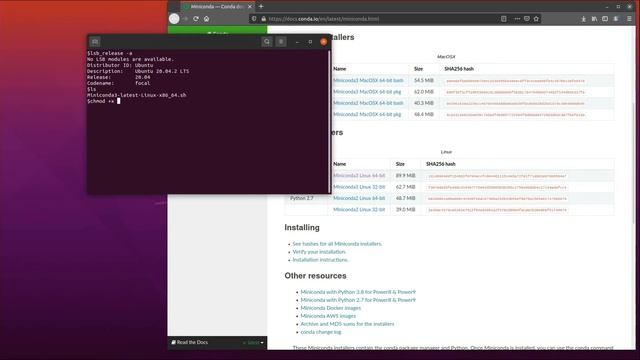640x360 pixels.
Task: Open Archive and MD5 sums link
Action: (347, 324)
